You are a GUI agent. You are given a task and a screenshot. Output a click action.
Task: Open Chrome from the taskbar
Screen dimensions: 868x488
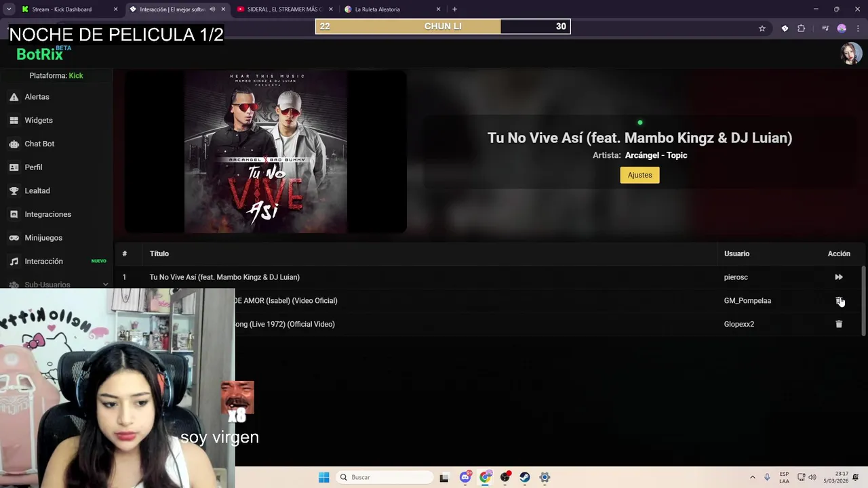click(485, 477)
